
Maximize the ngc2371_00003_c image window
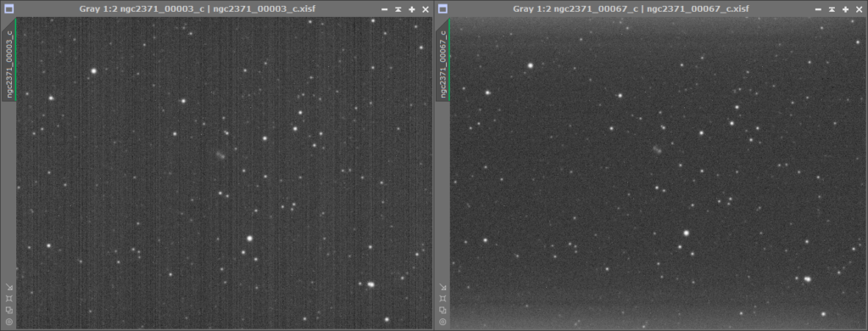(x=412, y=9)
